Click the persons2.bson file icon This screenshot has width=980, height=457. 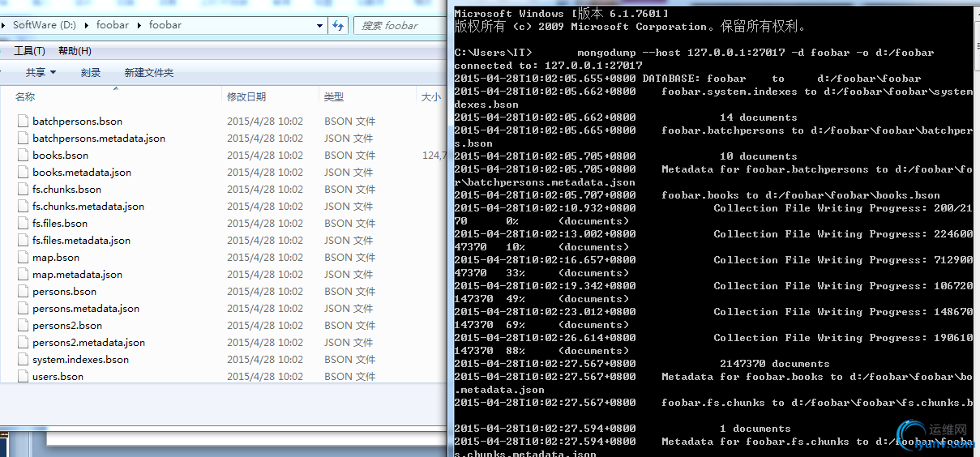click(23, 325)
